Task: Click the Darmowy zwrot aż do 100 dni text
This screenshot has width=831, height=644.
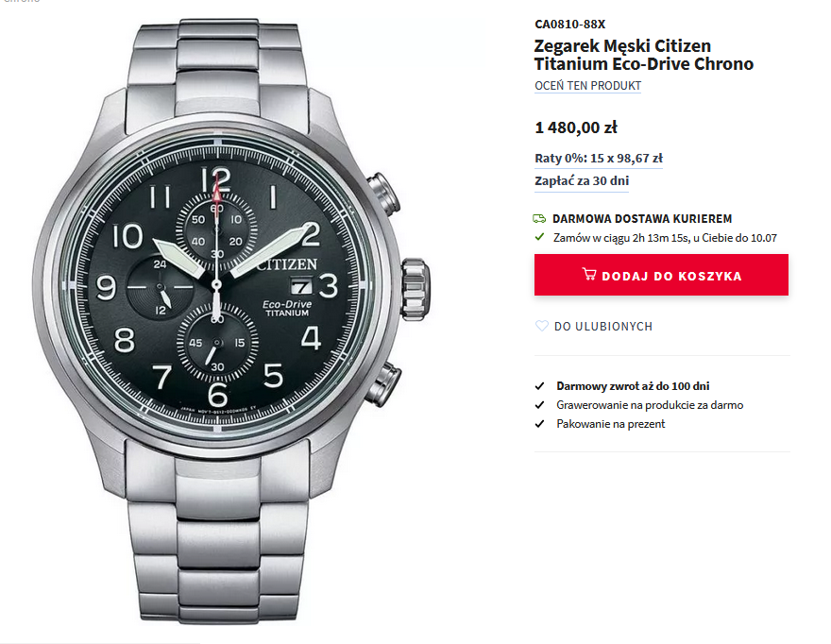Action: (633, 386)
